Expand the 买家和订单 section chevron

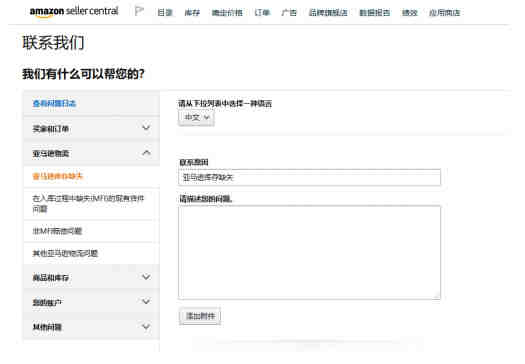pyautogui.click(x=146, y=128)
